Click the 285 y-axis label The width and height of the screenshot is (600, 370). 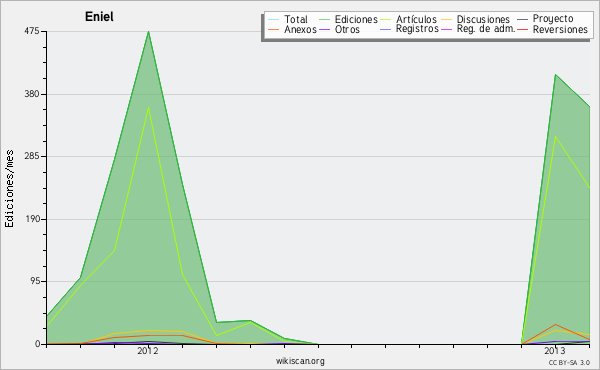[x=32, y=156]
